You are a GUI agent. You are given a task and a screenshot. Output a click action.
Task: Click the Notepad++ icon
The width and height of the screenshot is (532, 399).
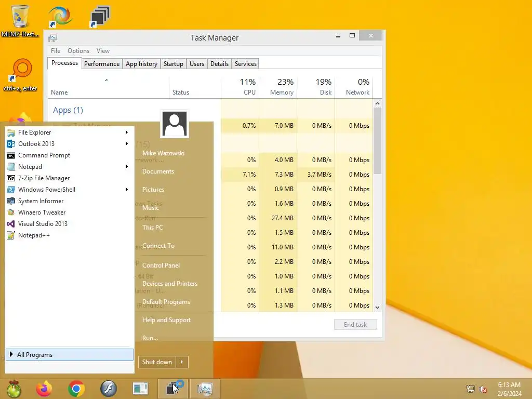[x=11, y=235]
